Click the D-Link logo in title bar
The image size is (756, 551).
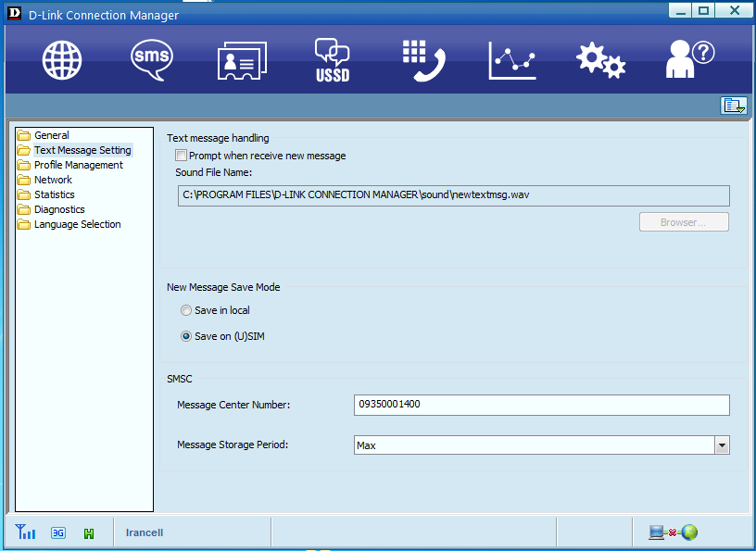tap(14, 13)
